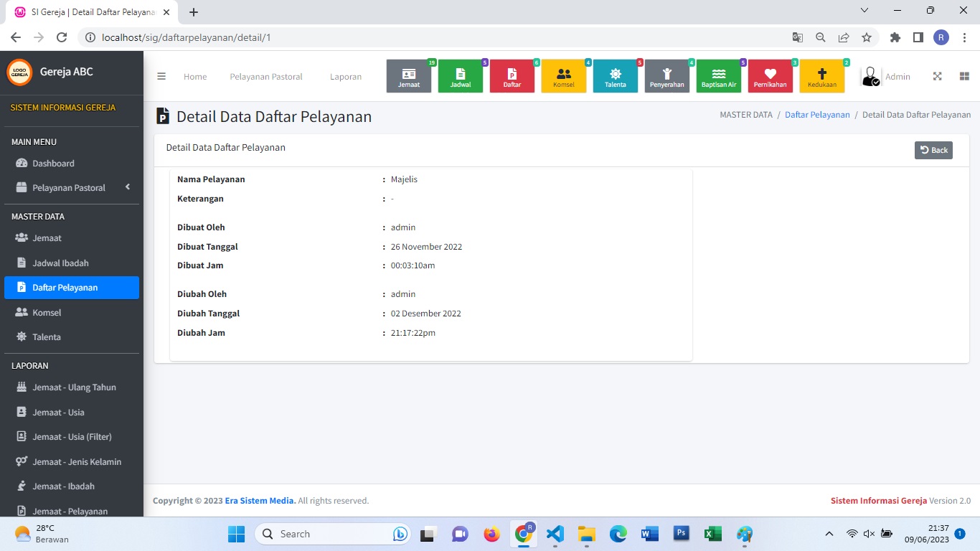Viewport: 980px width, 551px height.
Task: Open the Penyerahan shortcut tile
Action: [667, 77]
